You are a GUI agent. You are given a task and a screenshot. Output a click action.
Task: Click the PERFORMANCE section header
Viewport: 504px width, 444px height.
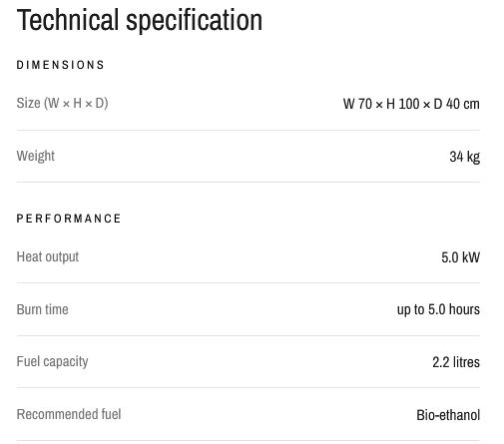point(69,219)
